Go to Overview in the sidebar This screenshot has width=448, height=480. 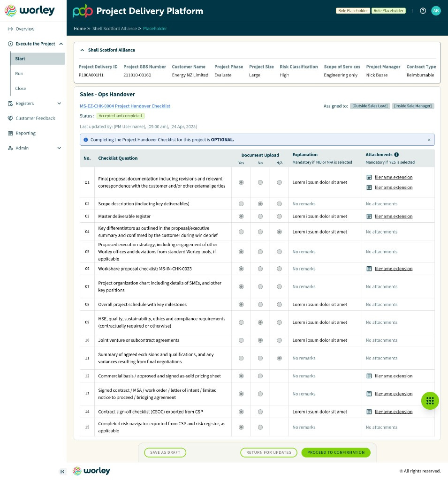click(x=25, y=29)
